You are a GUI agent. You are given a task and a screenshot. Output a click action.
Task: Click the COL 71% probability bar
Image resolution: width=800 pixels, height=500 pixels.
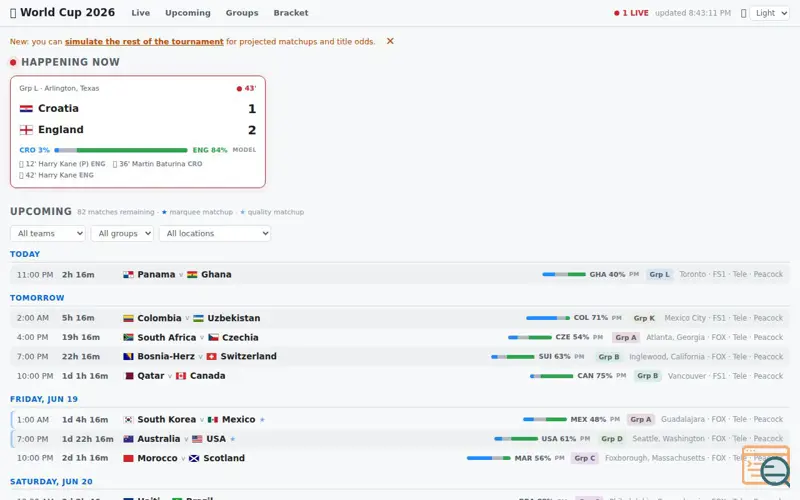tap(548, 318)
